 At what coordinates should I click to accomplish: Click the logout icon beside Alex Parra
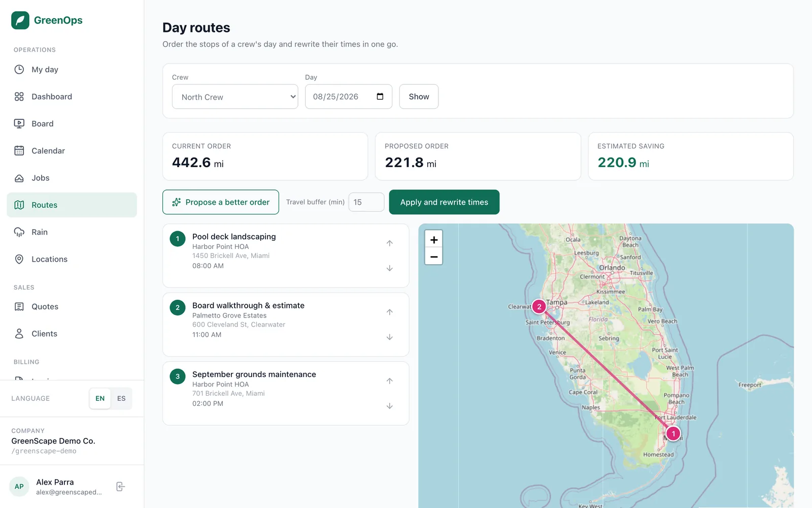click(120, 487)
